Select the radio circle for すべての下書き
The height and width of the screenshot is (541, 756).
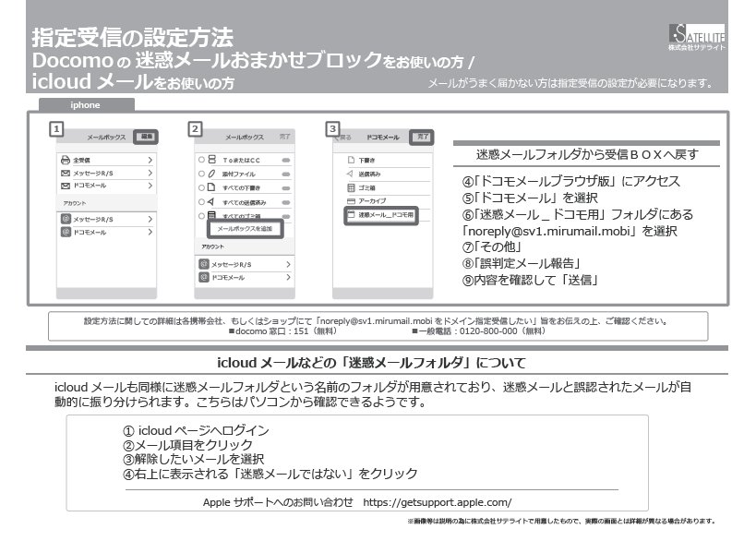201,187
